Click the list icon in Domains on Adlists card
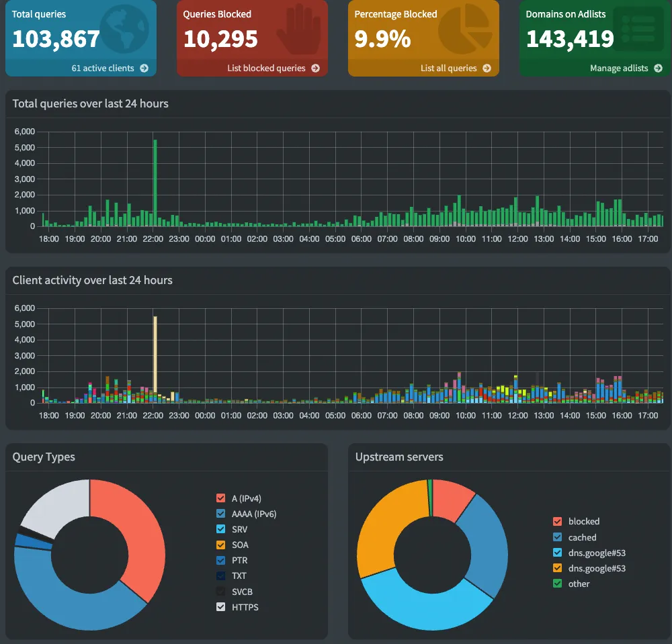This screenshot has height=644, width=672. point(638,29)
